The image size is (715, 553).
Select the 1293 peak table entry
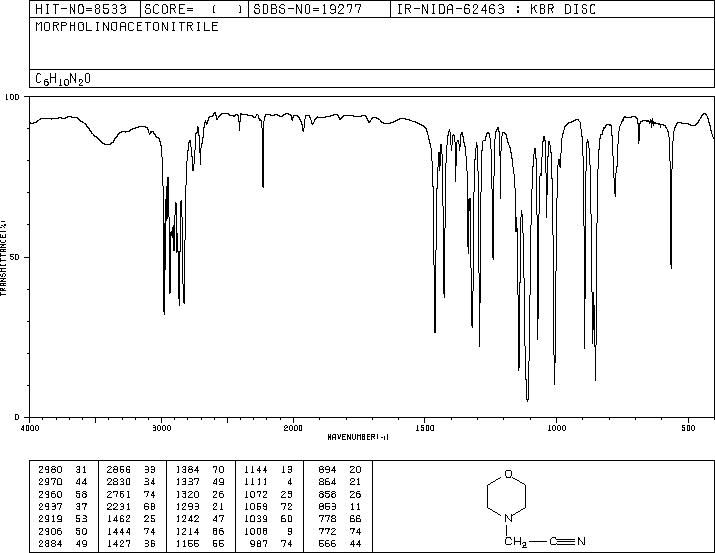tap(200, 506)
